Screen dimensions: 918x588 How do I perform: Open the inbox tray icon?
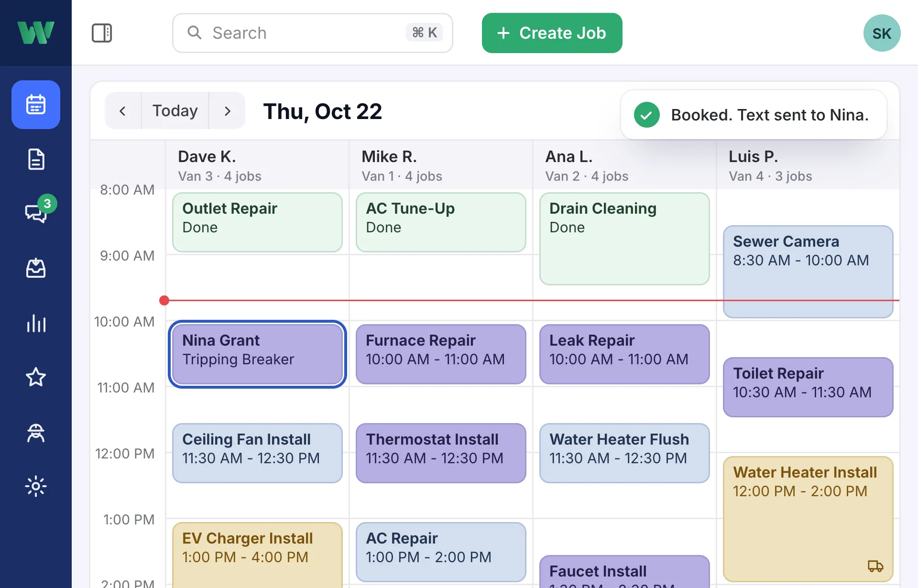[x=36, y=268]
